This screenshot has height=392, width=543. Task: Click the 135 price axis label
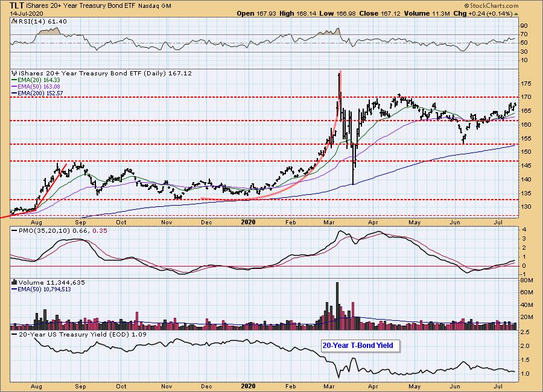526,193
